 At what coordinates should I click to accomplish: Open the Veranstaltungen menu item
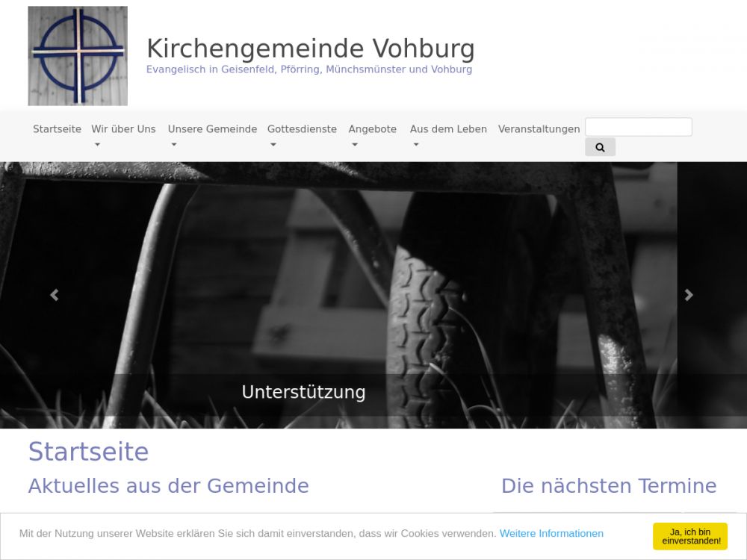[539, 129]
